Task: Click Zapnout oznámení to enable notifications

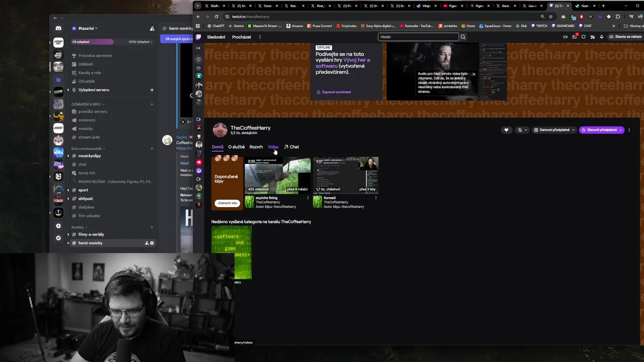Action: [334, 92]
